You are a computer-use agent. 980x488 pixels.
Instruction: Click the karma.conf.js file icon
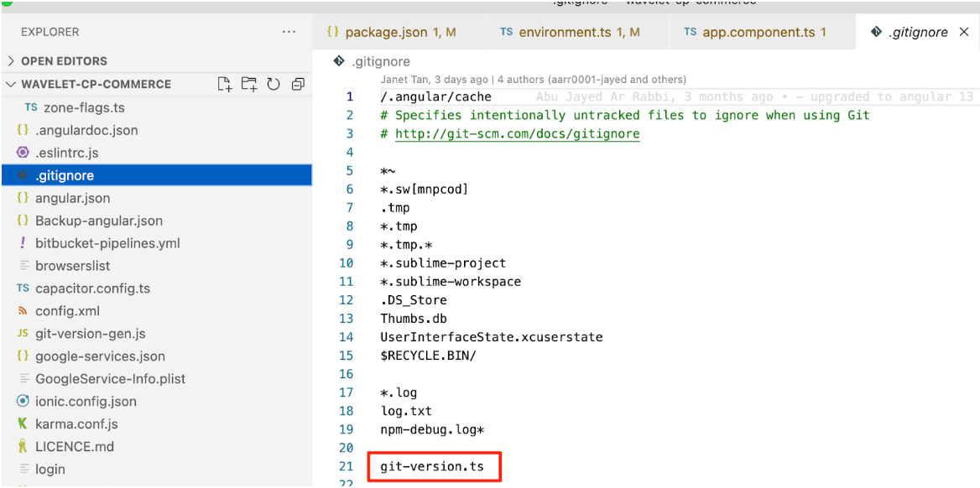point(23,424)
